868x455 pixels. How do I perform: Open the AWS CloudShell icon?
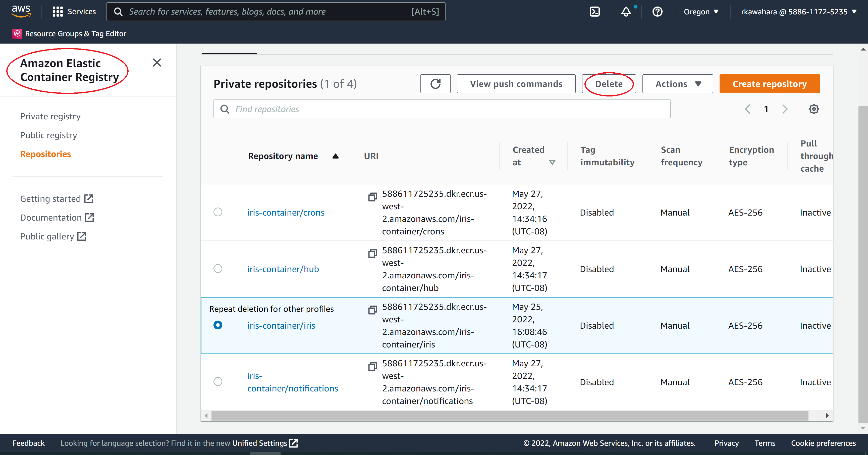tap(594, 12)
